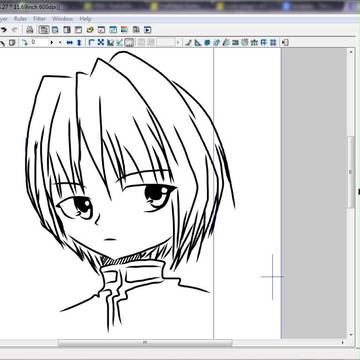The width and height of the screenshot is (360, 360).
Task: Click the last blue icon on the top toolbar
Action: [148, 30]
